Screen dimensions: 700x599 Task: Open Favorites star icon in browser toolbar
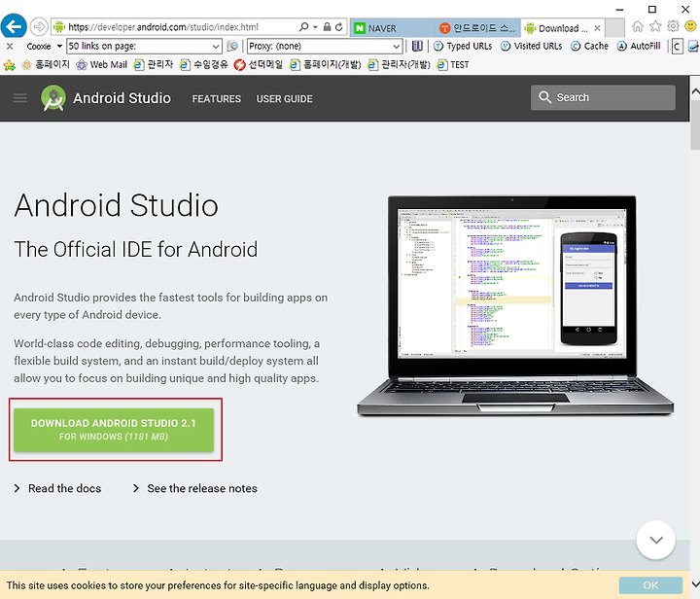tap(655, 27)
